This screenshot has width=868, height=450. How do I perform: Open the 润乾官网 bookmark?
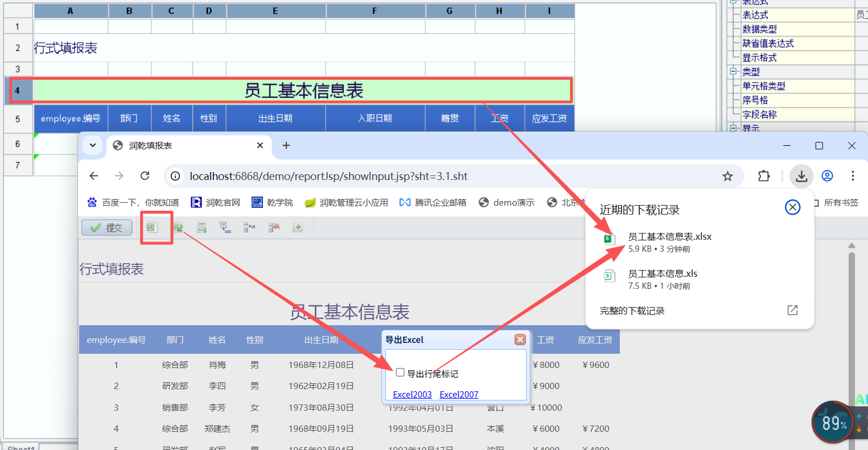(216, 202)
